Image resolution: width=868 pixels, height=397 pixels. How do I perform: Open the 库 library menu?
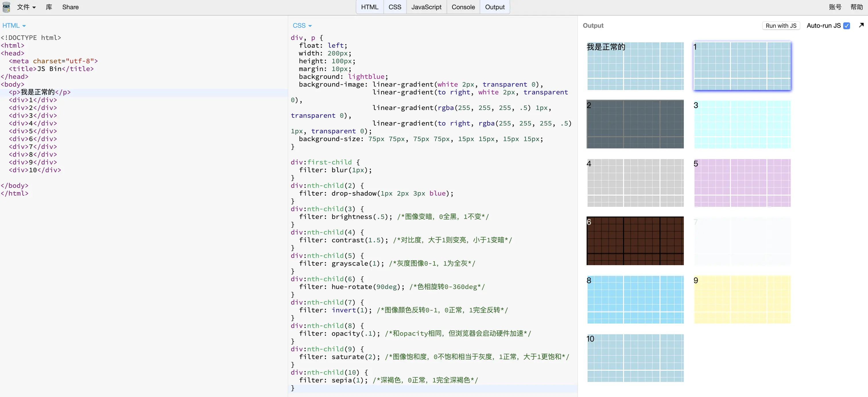tap(49, 7)
